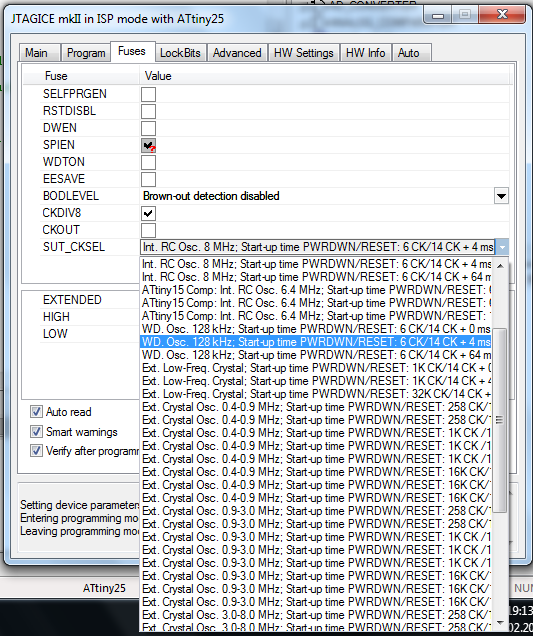
Task: Click the Value column header
Action: (325, 76)
